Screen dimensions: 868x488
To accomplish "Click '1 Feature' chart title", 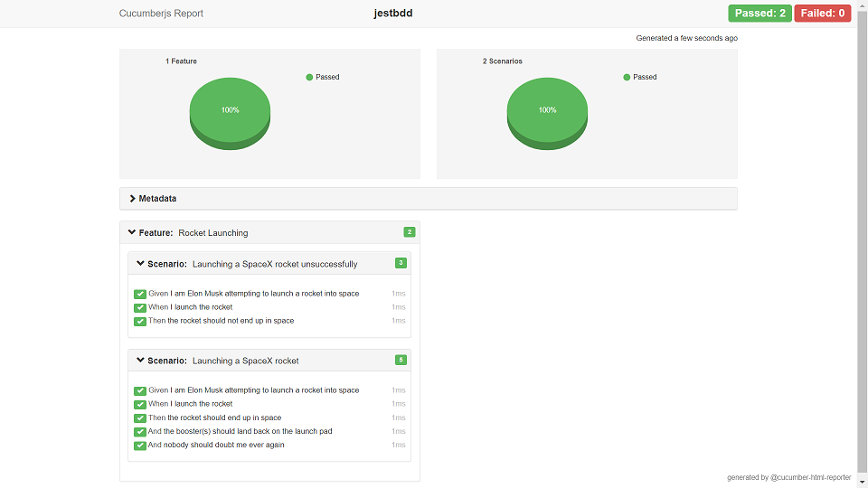I will 181,61.
